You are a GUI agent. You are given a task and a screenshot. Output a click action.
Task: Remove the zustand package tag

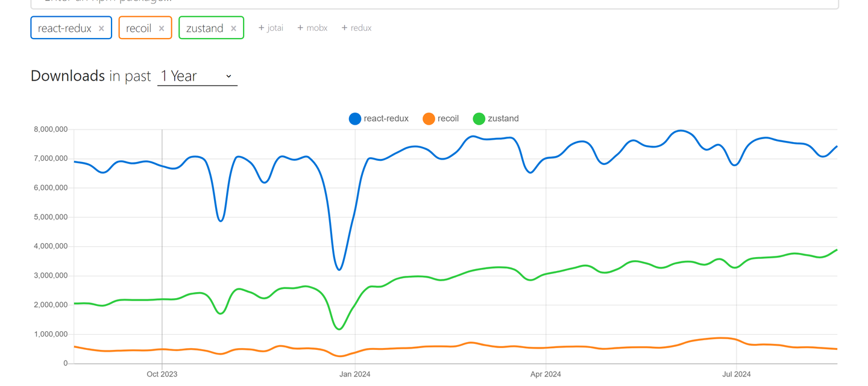click(x=233, y=28)
